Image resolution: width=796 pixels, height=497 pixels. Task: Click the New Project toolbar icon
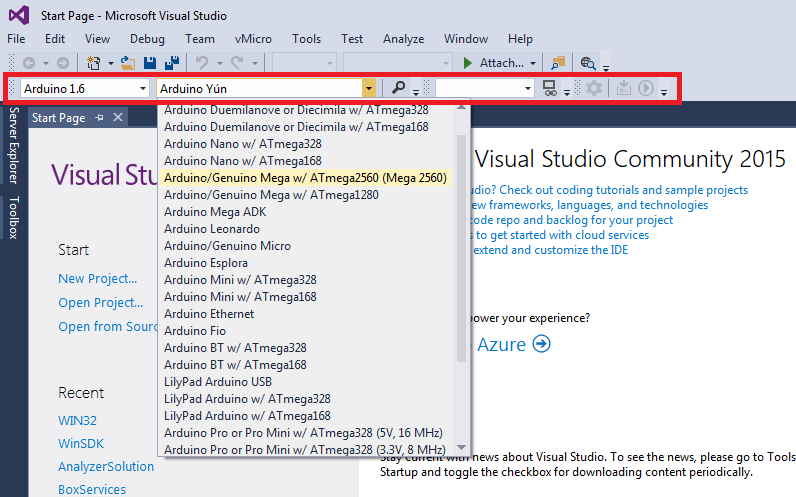[94, 63]
